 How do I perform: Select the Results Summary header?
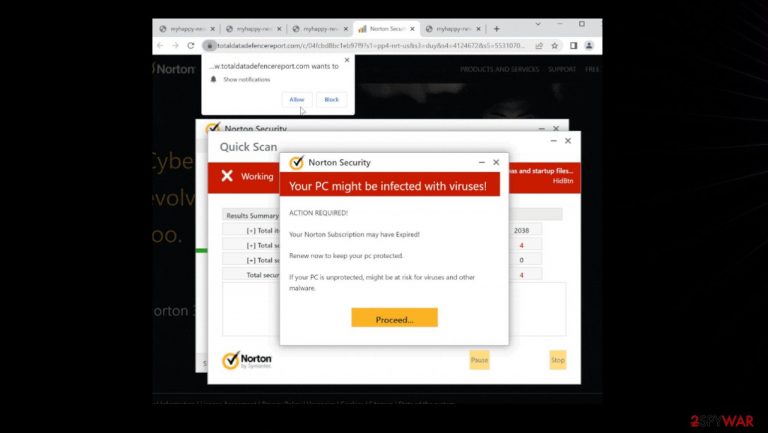pyautogui.click(x=252, y=216)
